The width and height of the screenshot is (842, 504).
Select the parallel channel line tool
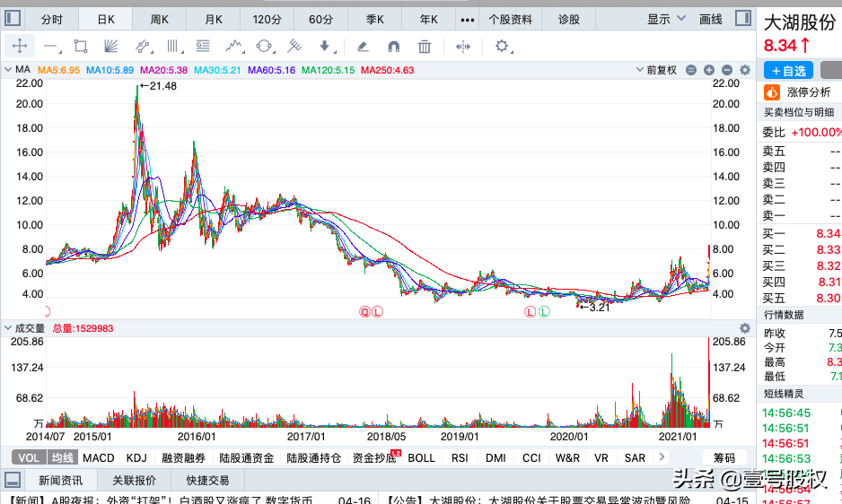click(x=143, y=46)
